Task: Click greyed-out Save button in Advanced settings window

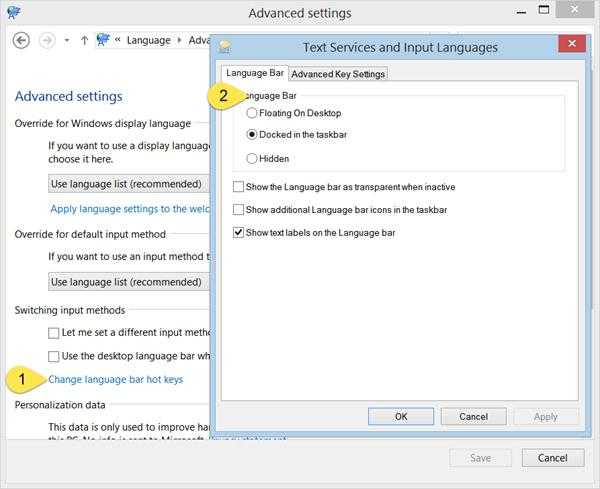Action: 480,458
